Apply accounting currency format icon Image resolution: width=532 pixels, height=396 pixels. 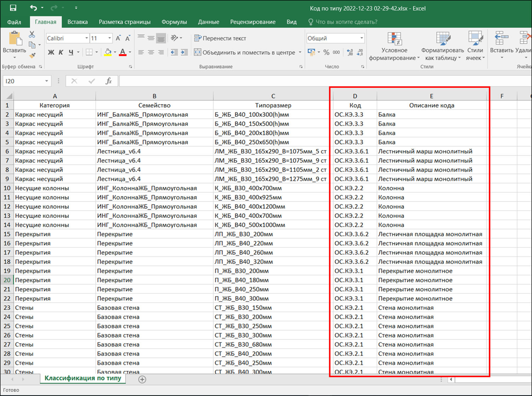pyautogui.click(x=311, y=52)
